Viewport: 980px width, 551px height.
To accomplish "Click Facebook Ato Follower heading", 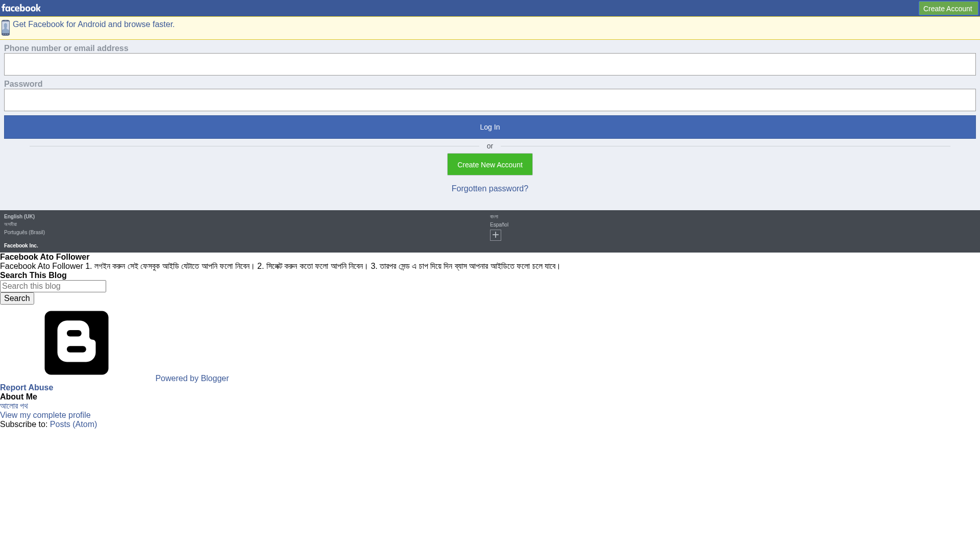I will [44, 257].
